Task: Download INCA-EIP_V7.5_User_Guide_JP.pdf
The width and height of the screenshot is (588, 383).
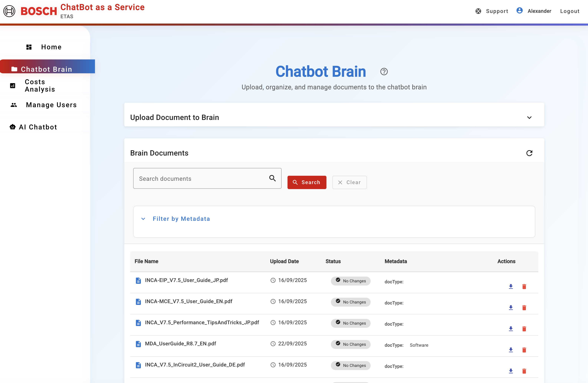Action: pyautogui.click(x=511, y=286)
